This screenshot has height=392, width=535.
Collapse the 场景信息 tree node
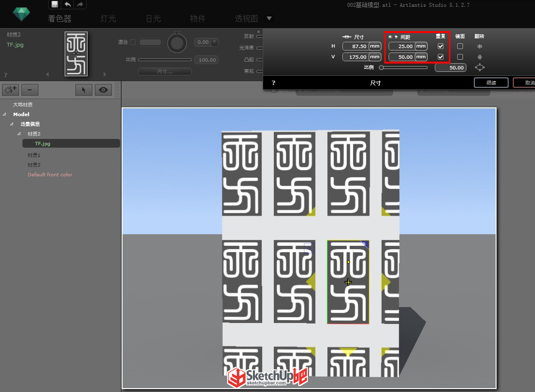12,124
